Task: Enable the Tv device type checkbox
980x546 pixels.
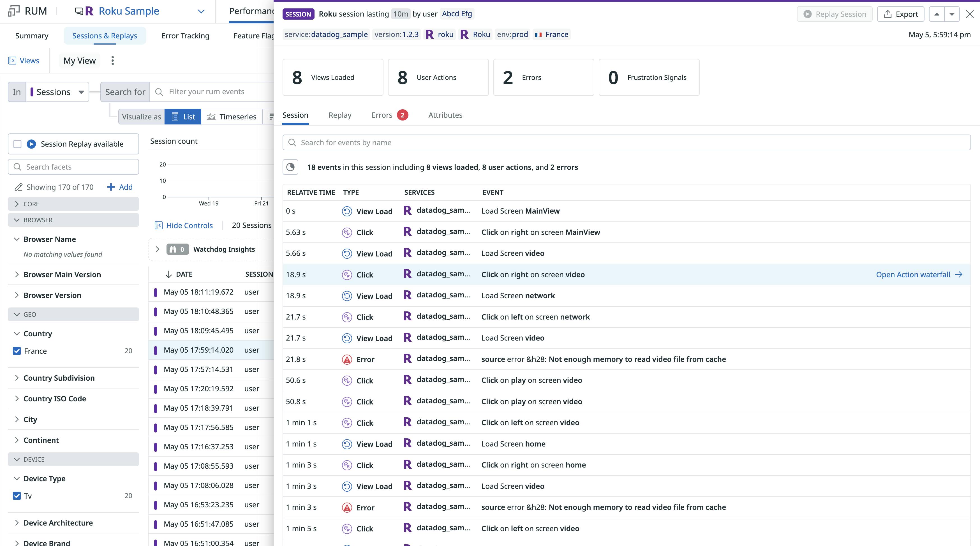Action: pyautogui.click(x=17, y=496)
